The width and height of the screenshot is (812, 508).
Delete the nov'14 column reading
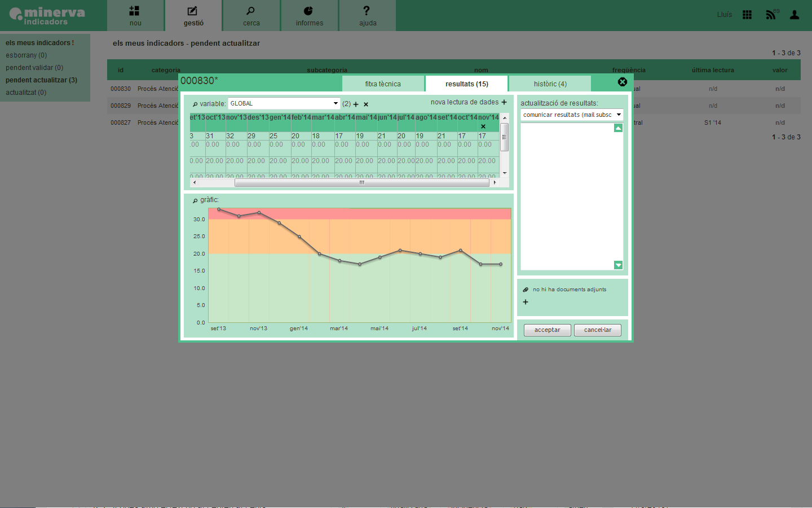483,126
